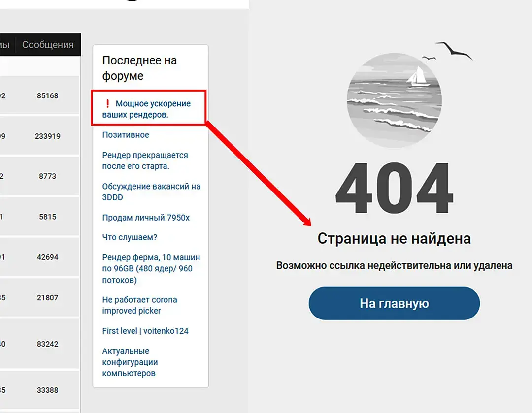Screen dimensions: 532x413
Task: Open 'Рендер прекращается после его старта' topic
Action: [x=145, y=160]
